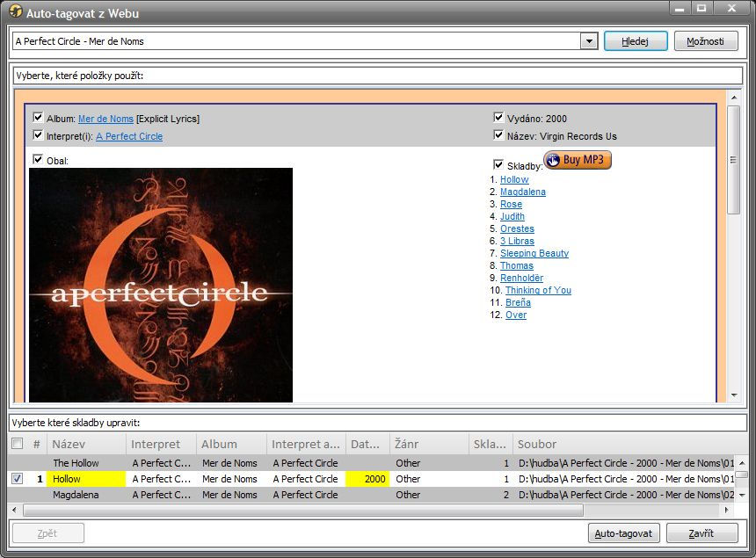
Task: Click the track list scroll-down arrow
Action: (x=742, y=495)
